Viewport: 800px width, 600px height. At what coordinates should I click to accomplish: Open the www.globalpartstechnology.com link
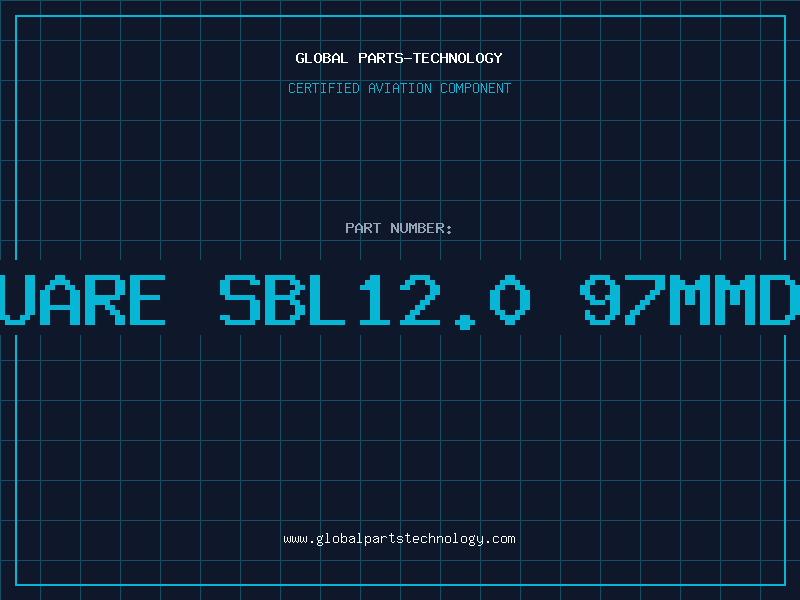399,539
